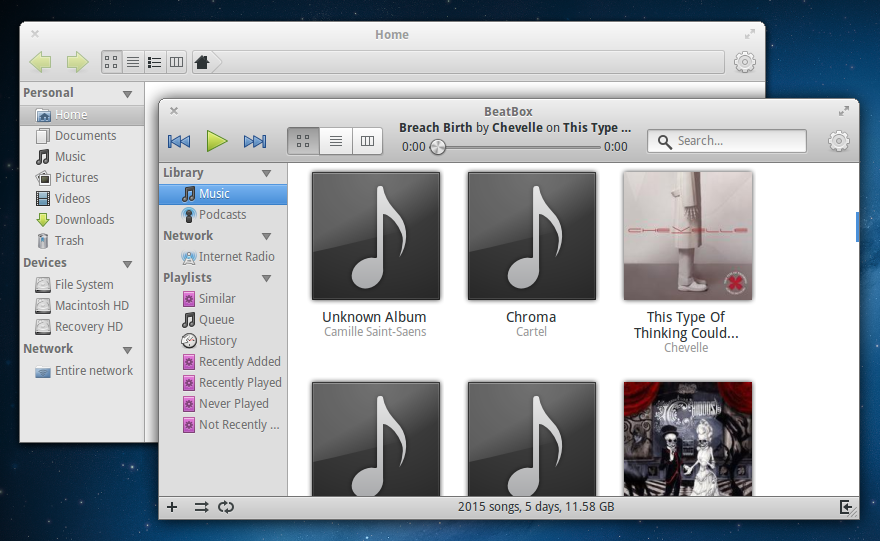Collapse the Playlists section in BeatBox

[267, 278]
